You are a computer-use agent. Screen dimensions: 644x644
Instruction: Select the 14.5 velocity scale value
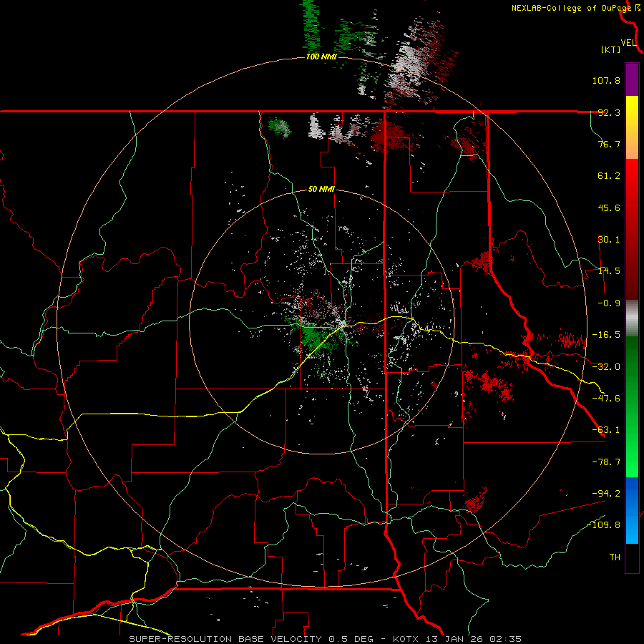point(609,271)
